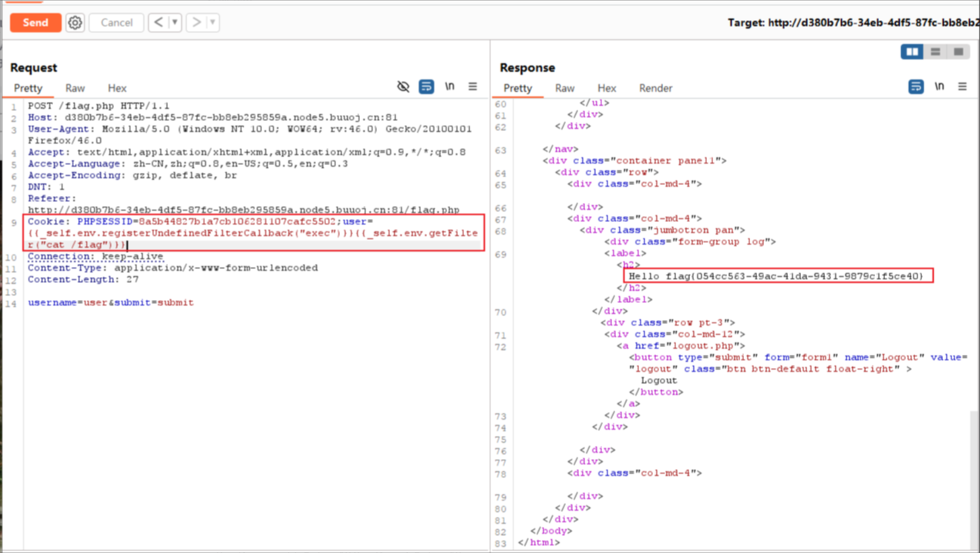Open the Response pane hamburger menu
Screen dimensions: 980x553
pyautogui.click(x=962, y=86)
